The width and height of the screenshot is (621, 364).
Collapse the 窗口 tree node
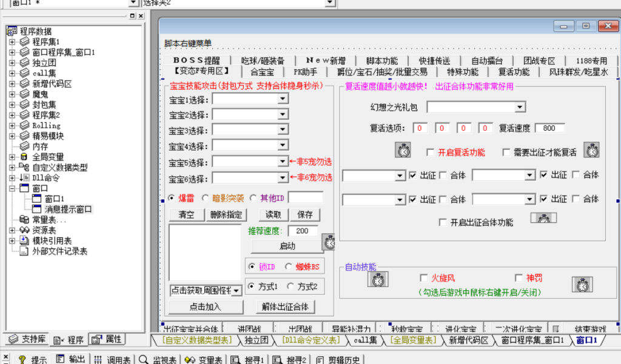click(12, 188)
